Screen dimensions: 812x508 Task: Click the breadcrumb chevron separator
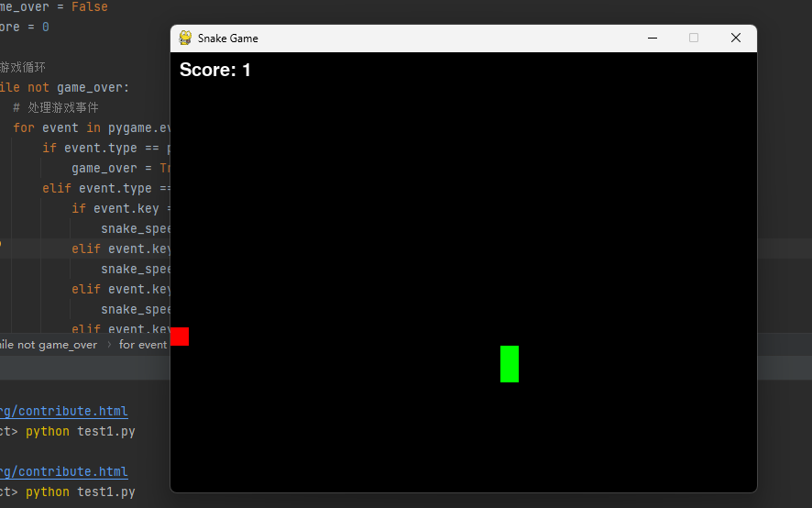tap(109, 345)
